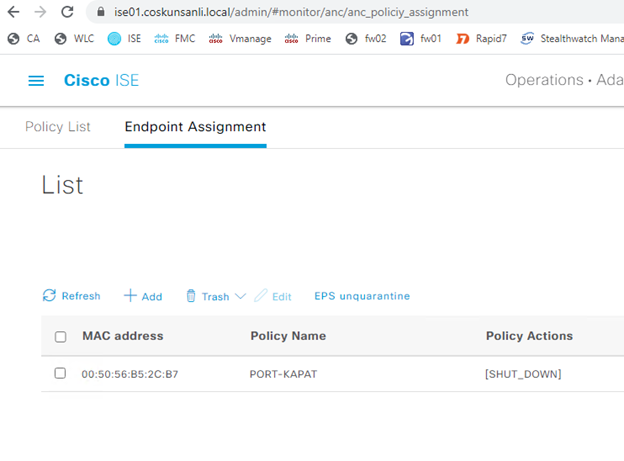The image size is (624, 461).
Task: Check the box for 00:50:56:B5:2C:B7
Action: pos(60,373)
